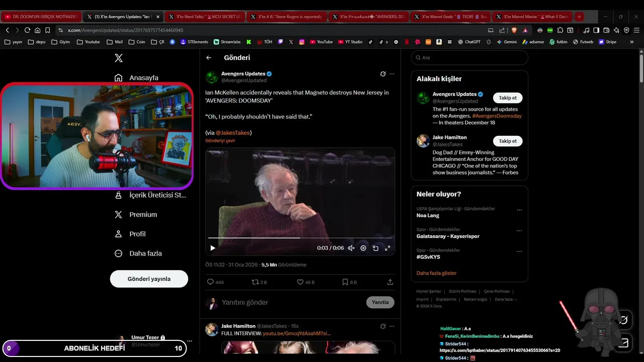This screenshot has height=362, width=644.
Task: Click the address bar URL
Action: point(126,30)
